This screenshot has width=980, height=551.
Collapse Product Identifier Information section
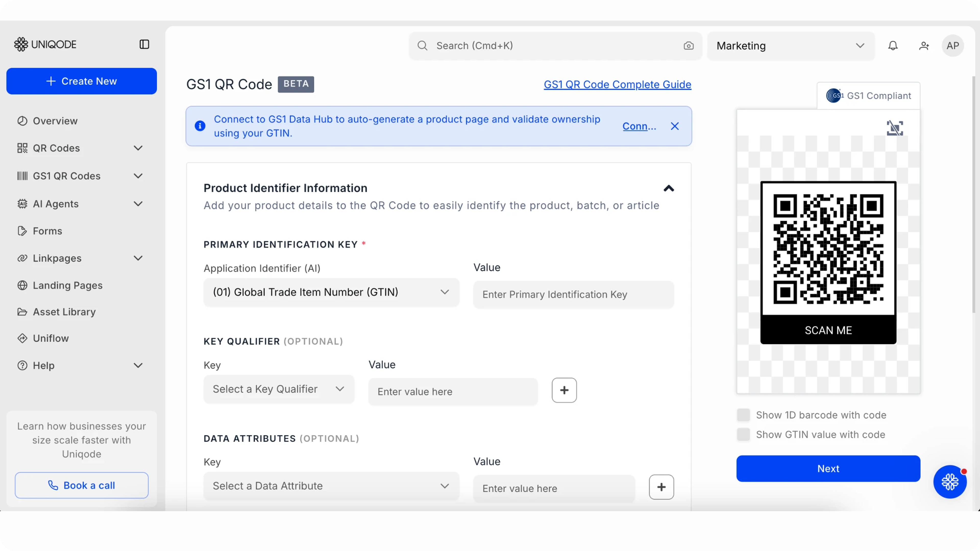coord(669,188)
